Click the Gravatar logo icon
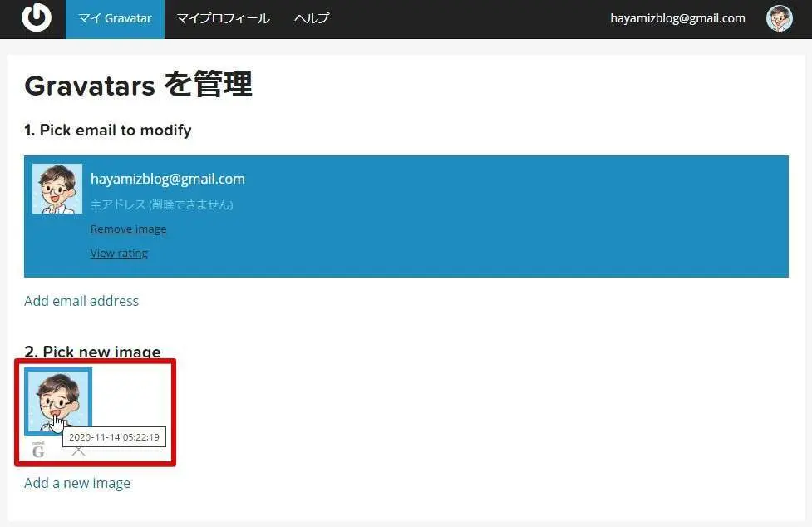 pos(36,18)
